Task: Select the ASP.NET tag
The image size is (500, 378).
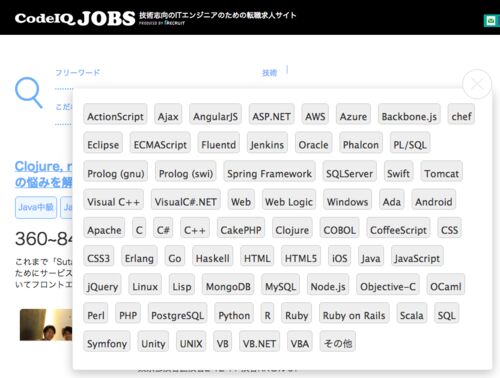Action: coord(271,114)
